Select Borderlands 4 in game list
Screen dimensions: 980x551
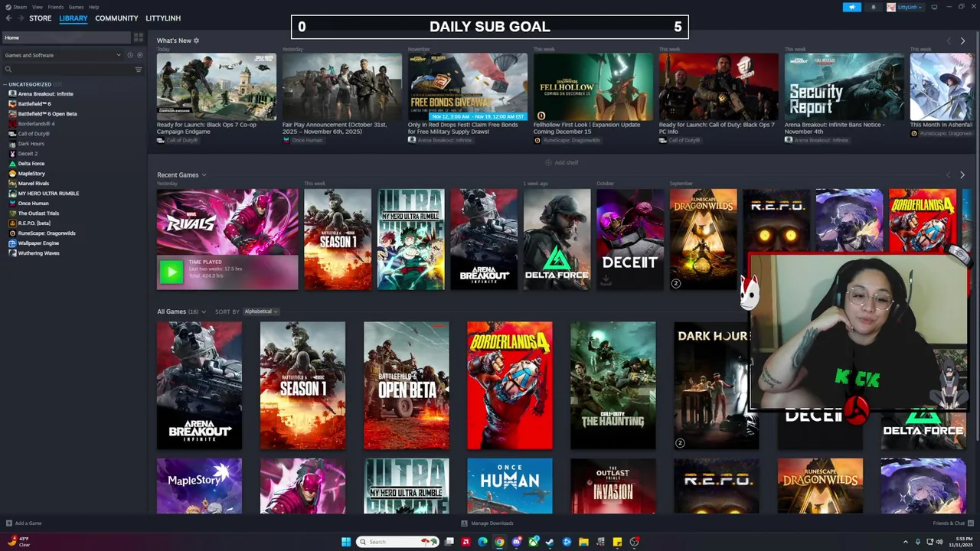coord(36,124)
